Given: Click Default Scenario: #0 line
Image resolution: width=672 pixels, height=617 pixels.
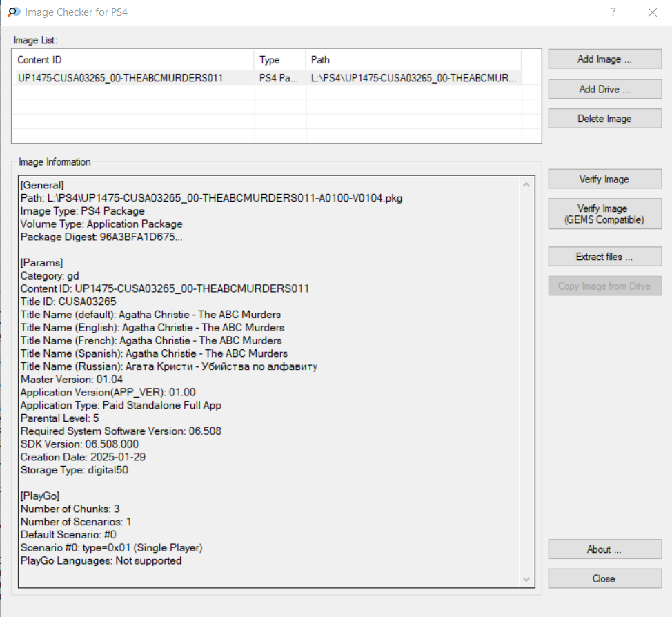Looking at the screenshot, I should [68, 535].
